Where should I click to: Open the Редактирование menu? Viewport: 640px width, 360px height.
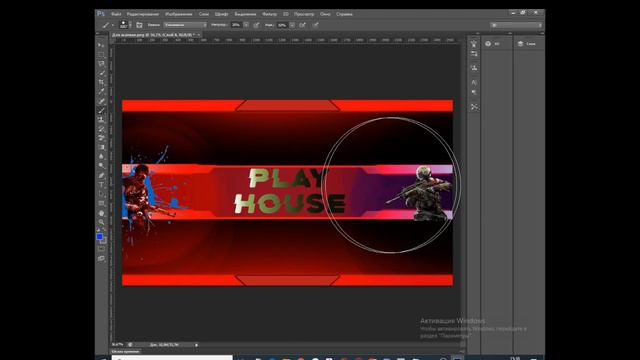tap(142, 14)
